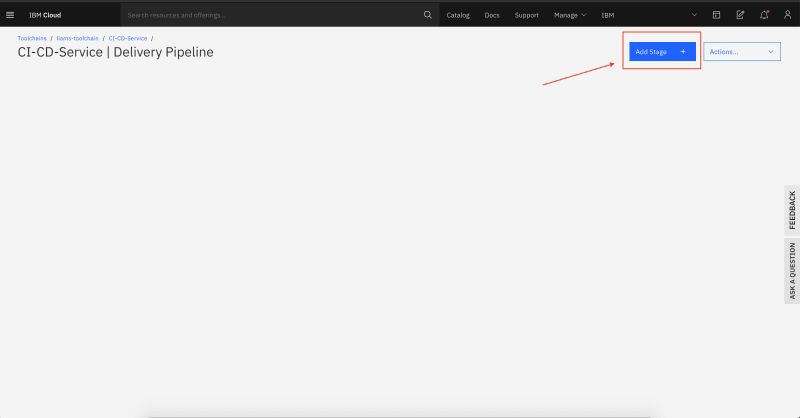Screen dimensions: 800x418
Task: Click the IBM Cloud logo text
Action: tap(45, 15)
